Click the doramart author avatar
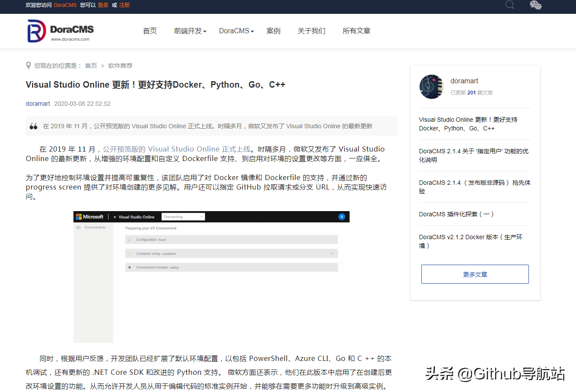576x392 pixels. point(431,87)
